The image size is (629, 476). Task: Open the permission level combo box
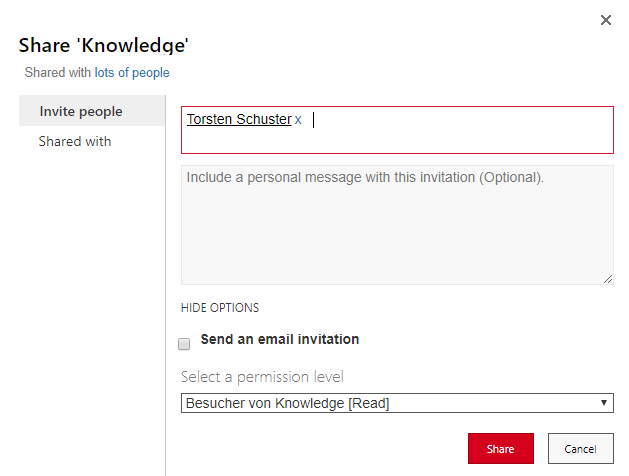(397, 403)
